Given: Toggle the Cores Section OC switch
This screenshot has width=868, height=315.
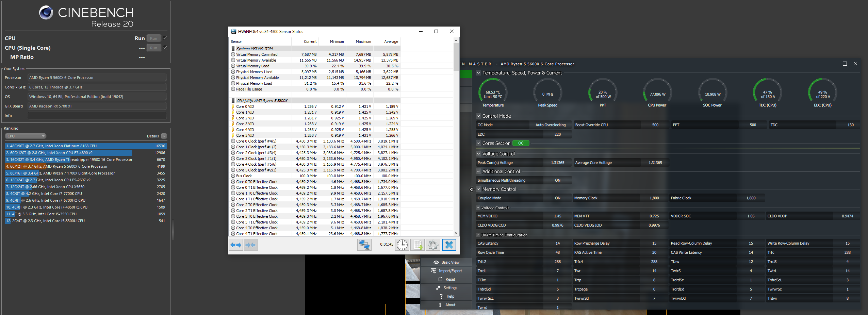Looking at the screenshot, I should [521, 143].
